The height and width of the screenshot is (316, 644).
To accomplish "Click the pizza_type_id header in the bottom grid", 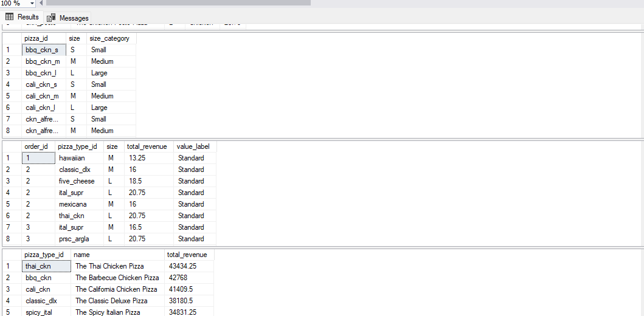I will [x=46, y=255].
